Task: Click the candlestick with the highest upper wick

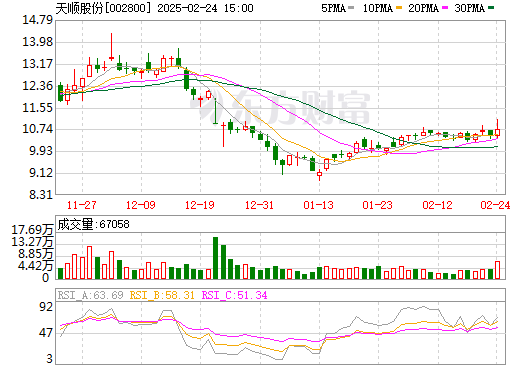Action: pyautogui.click(x=111, y=47)
